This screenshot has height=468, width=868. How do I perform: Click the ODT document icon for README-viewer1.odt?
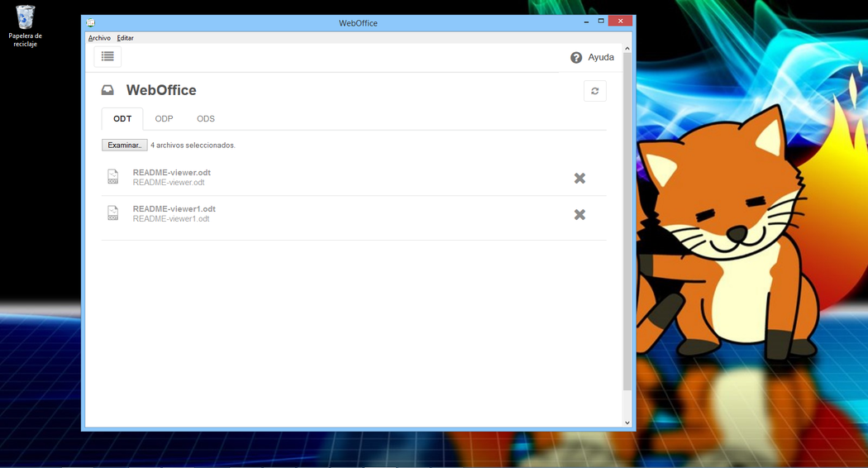pyautogui.click(x=113, y=213)
